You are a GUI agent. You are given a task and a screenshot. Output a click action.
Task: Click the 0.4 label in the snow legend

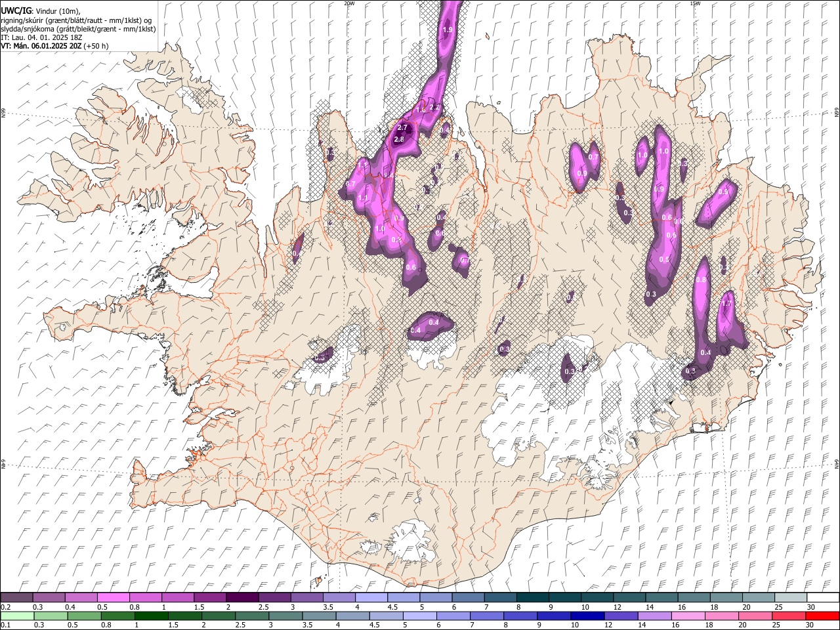click(x=70, y=607)
